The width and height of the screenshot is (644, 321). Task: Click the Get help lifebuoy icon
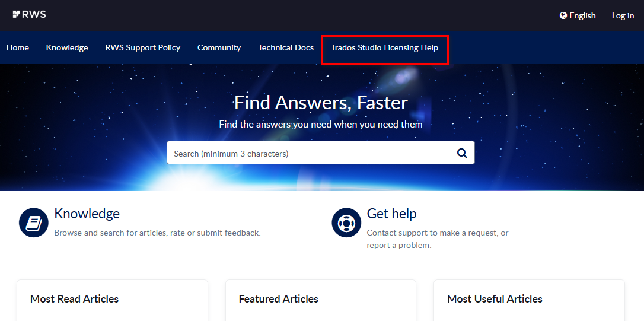346,223
